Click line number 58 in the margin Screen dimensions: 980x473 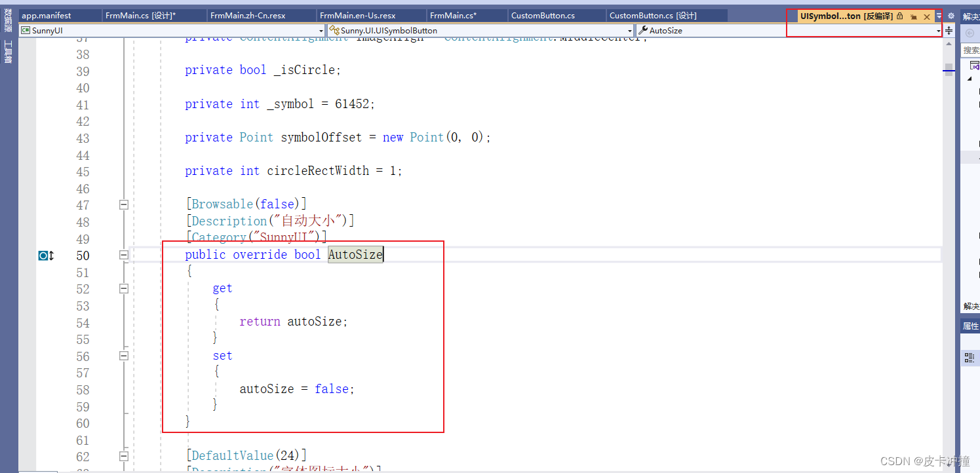(x=83, y=390)
